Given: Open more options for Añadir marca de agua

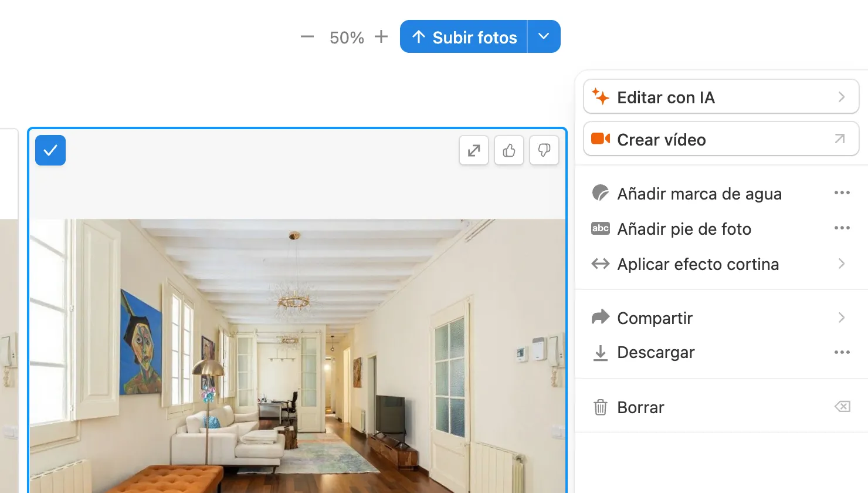Looking at the screenshot, I should (842, 193).
